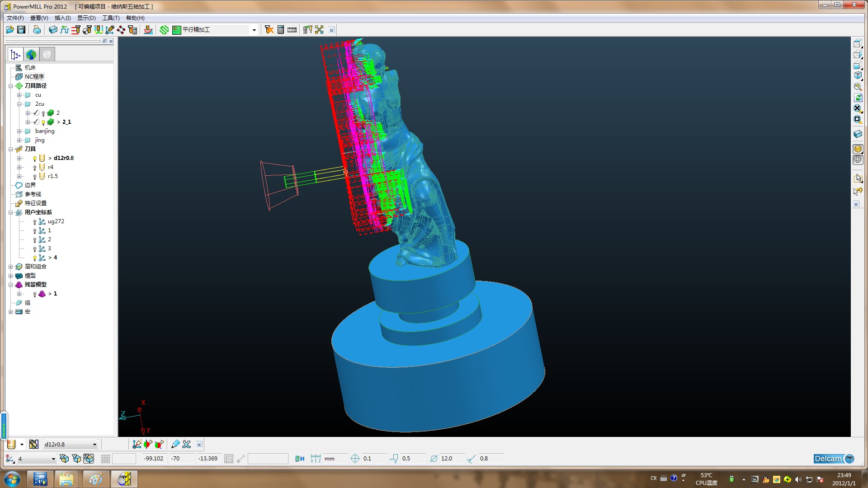Click the toolpath strategies icon
Viewport: 868px width, 488px height.
point(164,30)
